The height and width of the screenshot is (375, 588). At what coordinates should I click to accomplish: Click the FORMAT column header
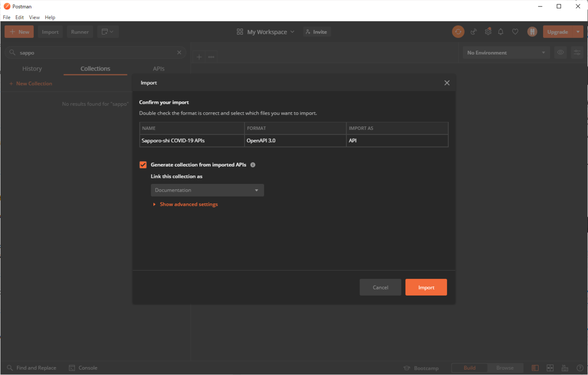[295, 128]
